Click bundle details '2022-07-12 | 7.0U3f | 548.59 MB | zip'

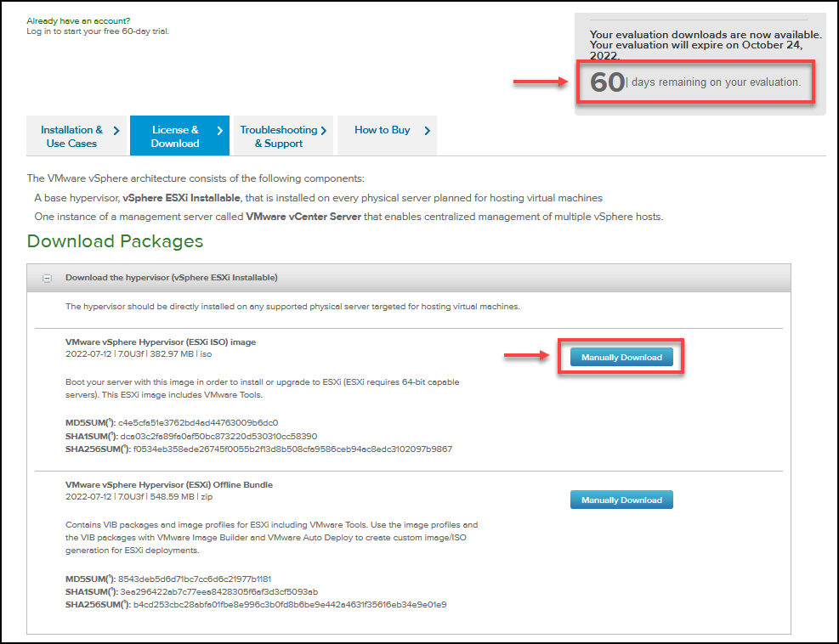click(139, 497)
